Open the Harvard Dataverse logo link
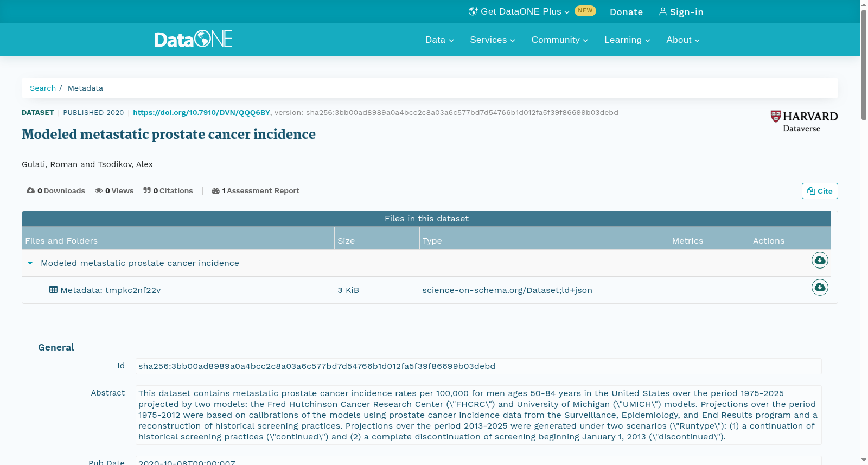Screen dimensions: 868x465 804,122
